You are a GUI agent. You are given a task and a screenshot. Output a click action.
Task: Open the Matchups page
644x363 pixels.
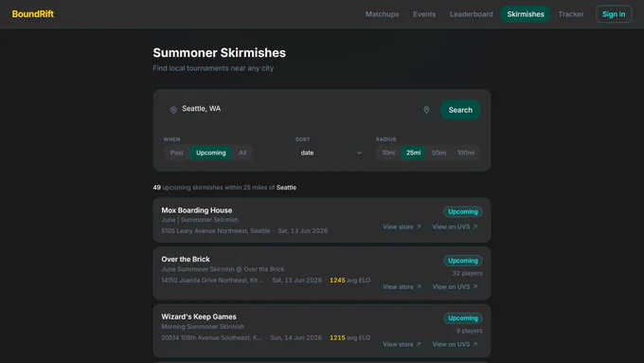382,14
